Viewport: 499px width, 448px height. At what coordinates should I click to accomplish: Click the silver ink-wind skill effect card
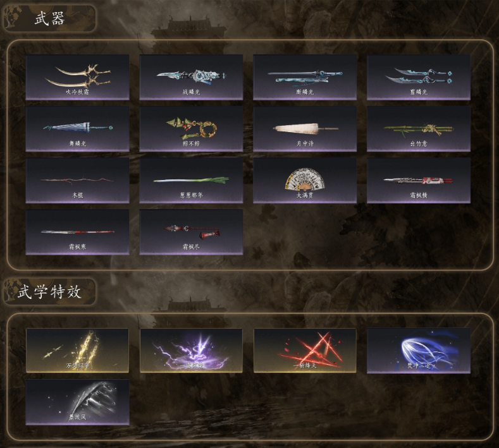click(x=77, y=403)
